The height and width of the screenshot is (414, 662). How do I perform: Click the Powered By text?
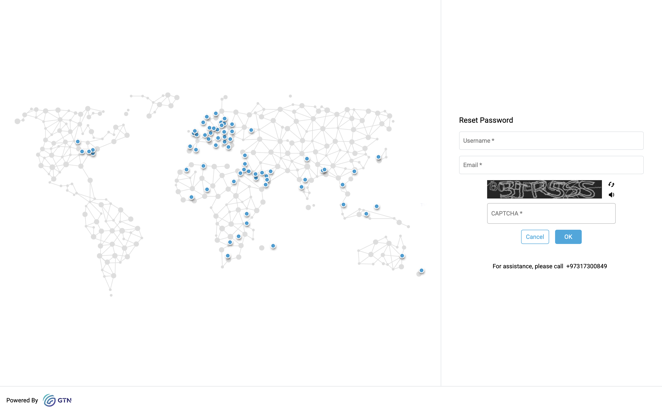point(22,400)
